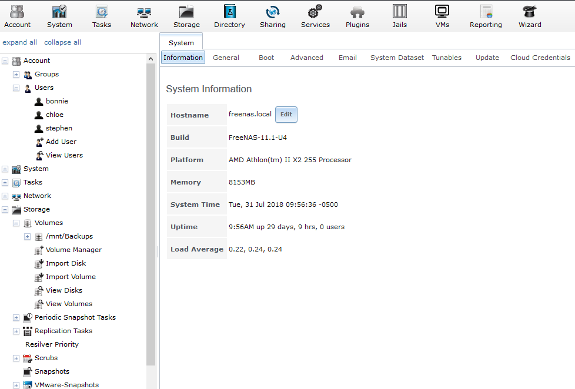Open the System toolbar icon
The width and height of the screenshot is (575, 389).
coord(59,16)
